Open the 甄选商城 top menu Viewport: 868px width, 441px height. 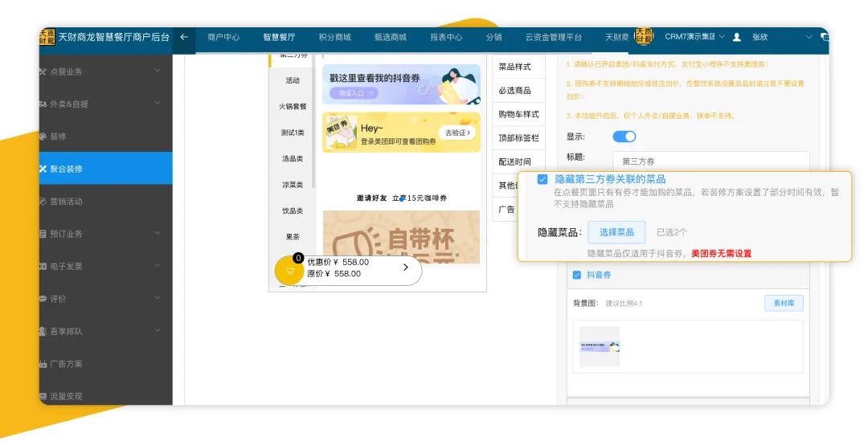(x=391, y=37)
